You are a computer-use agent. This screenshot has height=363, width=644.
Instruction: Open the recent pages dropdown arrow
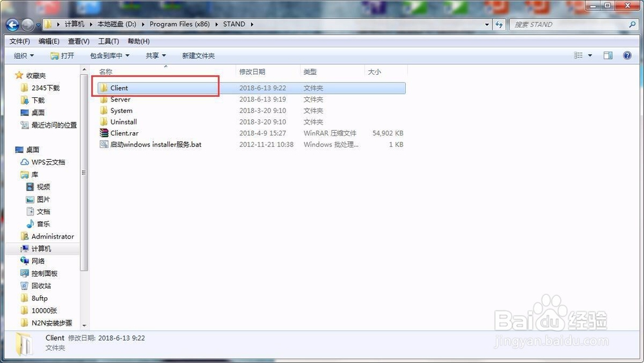[38, 26]
